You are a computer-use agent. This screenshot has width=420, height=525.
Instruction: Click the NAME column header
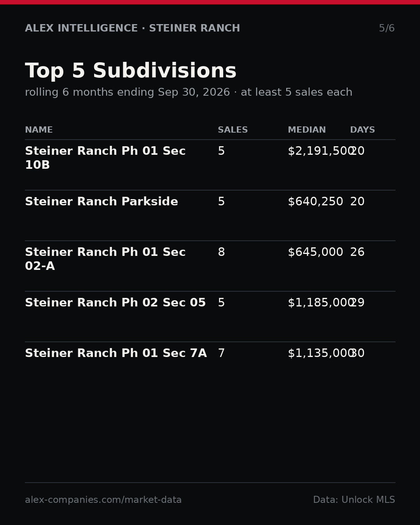click(x=39, y=130)
